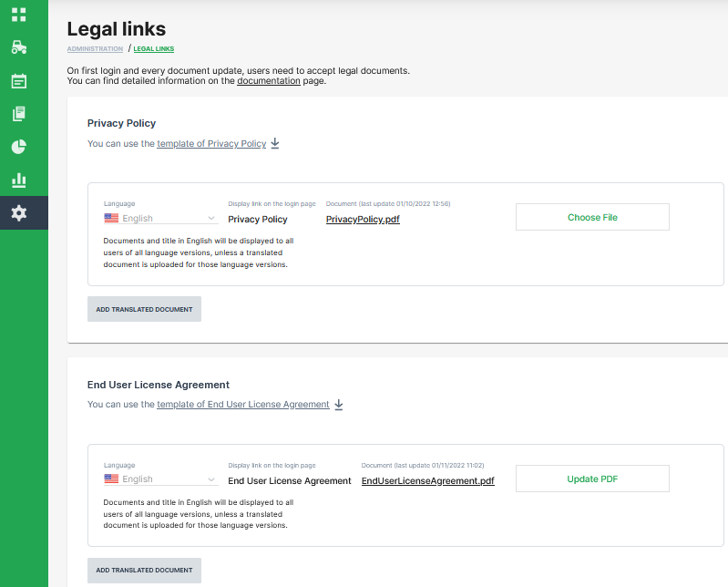
Task: Open the documentation page link
Action: [268, 81]
